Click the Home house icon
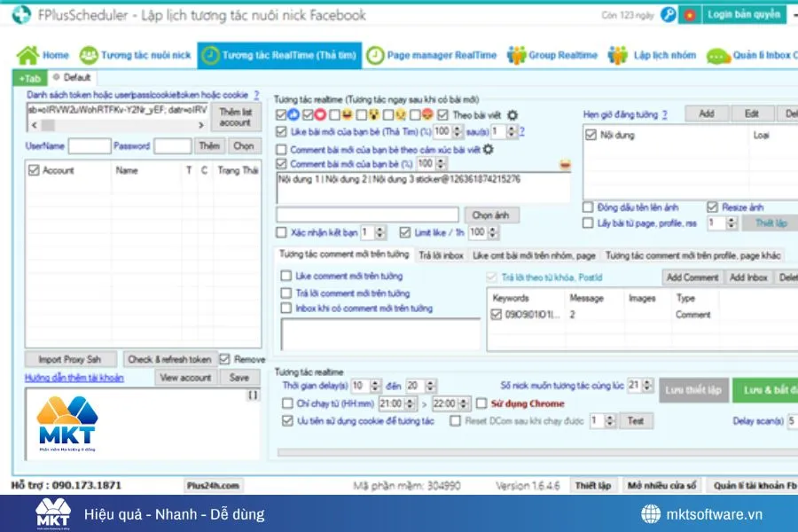This screenshot has width=798, height=532. (27, 56)
